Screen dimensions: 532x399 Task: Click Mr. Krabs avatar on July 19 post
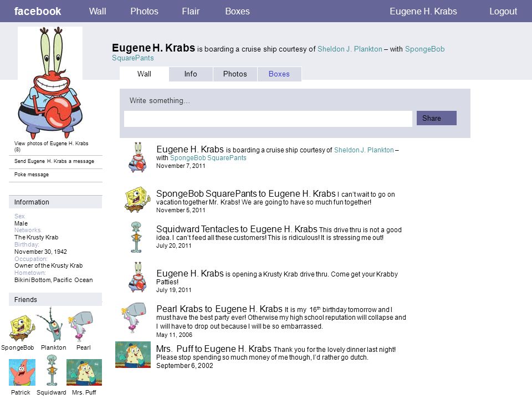pyautogui.click(x=137, y=277)
